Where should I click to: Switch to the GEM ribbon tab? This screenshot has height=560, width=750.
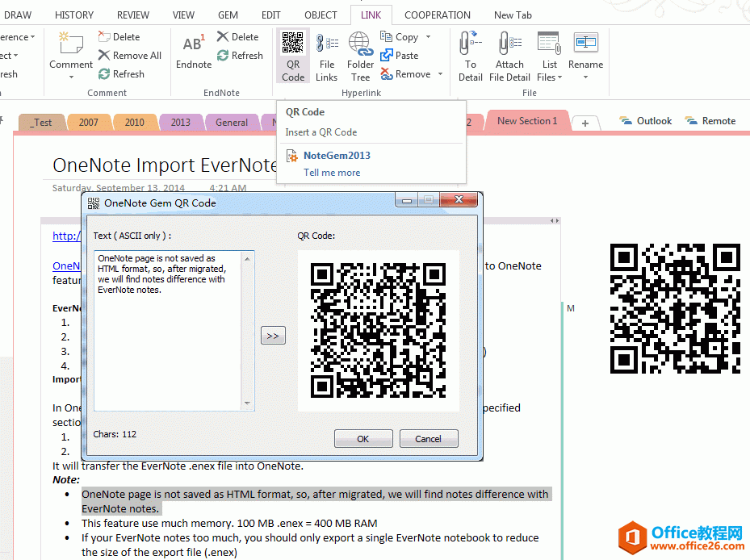click(x=228, y=14)
